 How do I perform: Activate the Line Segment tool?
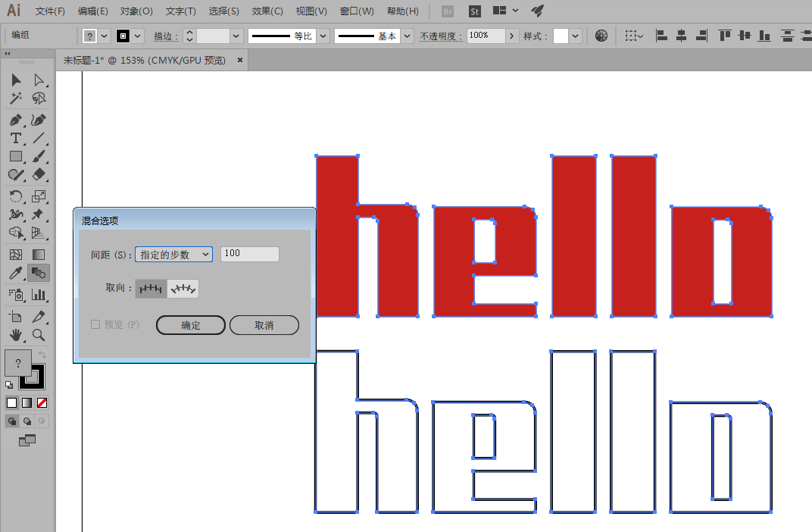click(x=39, y=139)
